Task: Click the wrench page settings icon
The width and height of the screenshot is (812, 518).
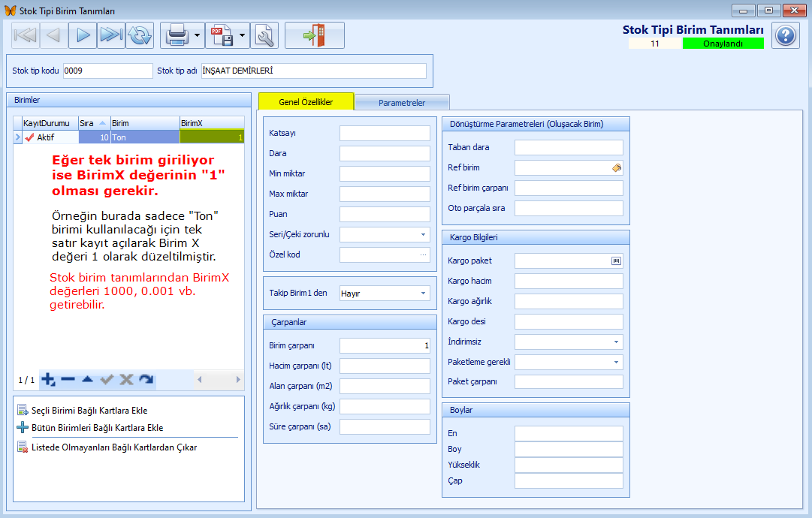Action: coord(264,35)
